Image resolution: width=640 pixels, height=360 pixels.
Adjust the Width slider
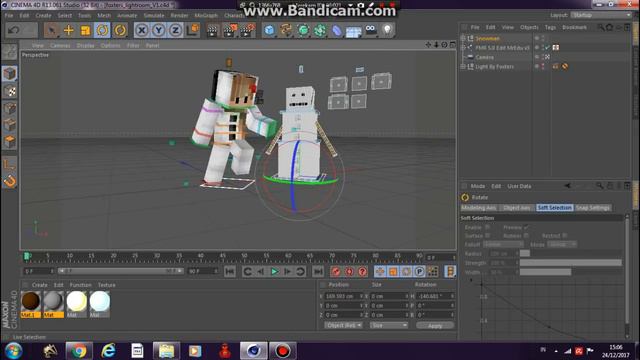[571, 272]
